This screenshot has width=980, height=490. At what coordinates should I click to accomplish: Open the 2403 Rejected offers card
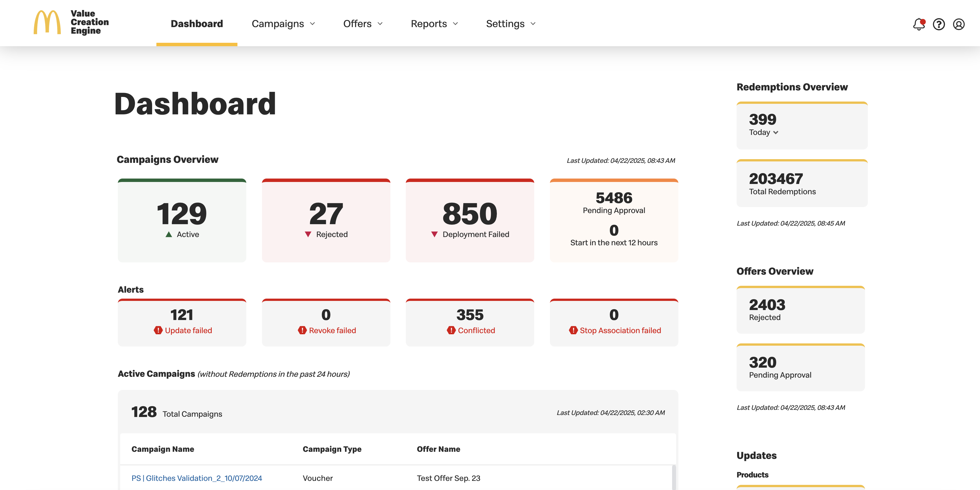click(800, 310)
